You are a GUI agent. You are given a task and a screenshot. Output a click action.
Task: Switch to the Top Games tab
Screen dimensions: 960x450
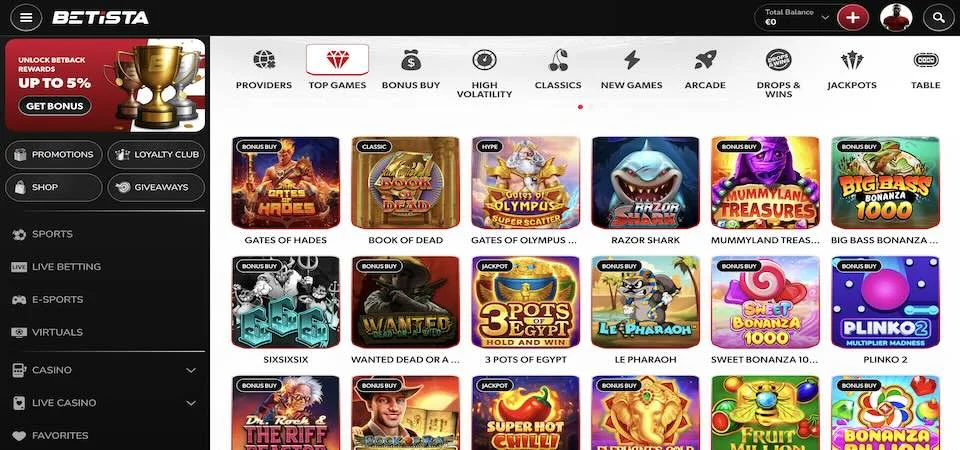click(337, 69)
